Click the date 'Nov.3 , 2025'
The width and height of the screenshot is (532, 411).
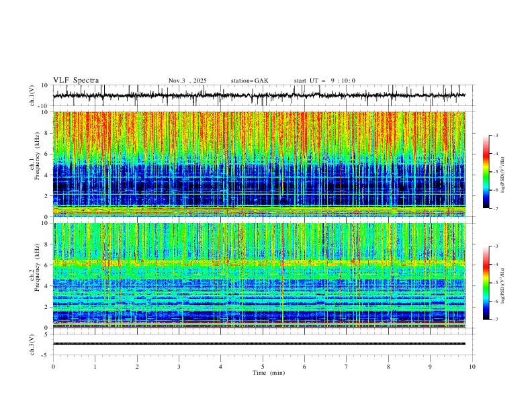(187, 81)
